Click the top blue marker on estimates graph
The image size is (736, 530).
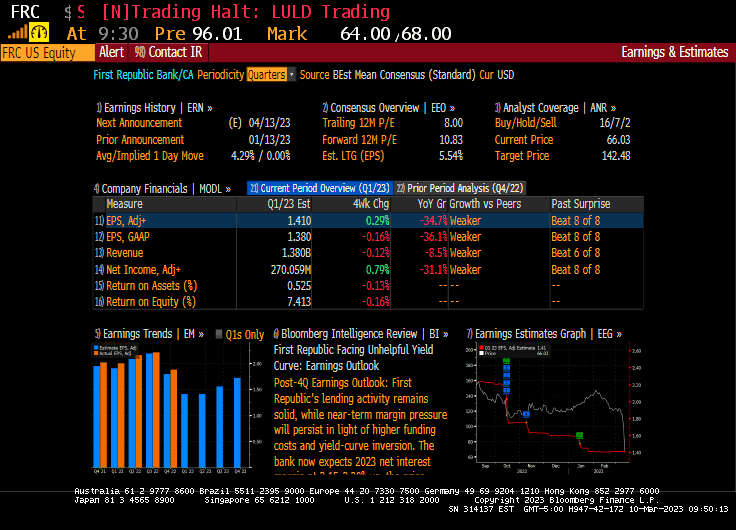[506, 367]
